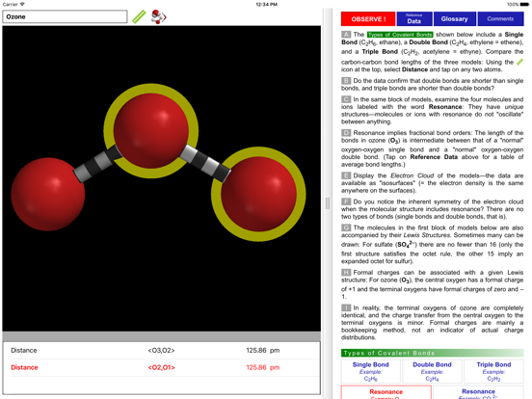This screenshot has width=532, height=399.
Task: Grab the vertical split-pane divider handle
Action: (328, 203)
